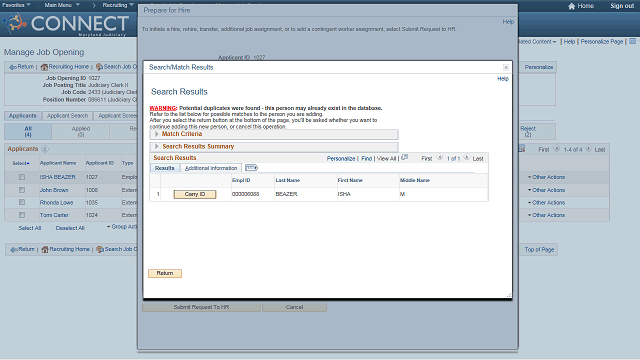640x360 pixels.
Task: Click the Applicants grid download icon
Action: click(522, 149)
